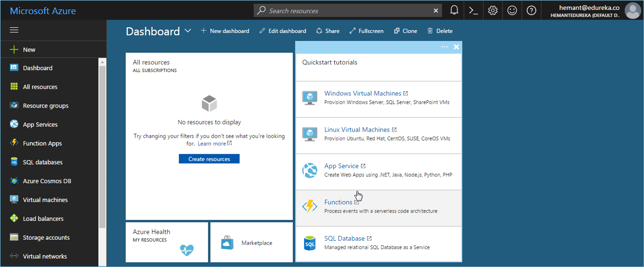
Task: Open the settings gear in header
Action: point(492,10)
